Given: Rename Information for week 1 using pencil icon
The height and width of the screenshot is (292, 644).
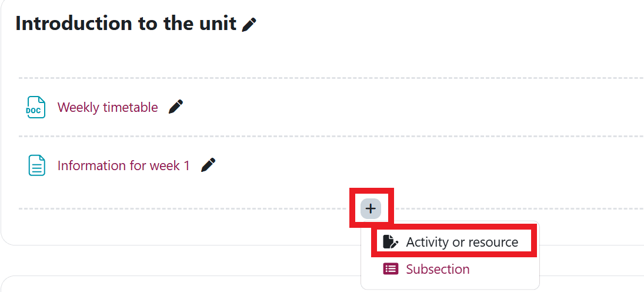Looking at the screenshot, I should click(208, 165).
